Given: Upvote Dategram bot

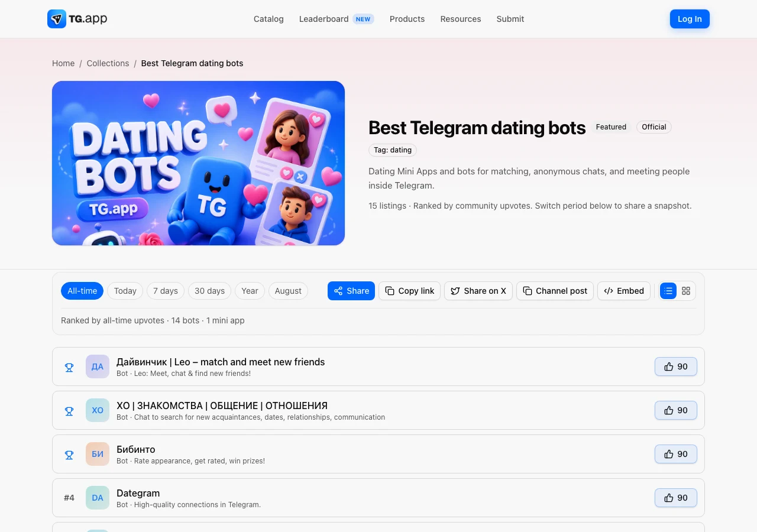Looking at the screenshot, I should pos(676,498).
